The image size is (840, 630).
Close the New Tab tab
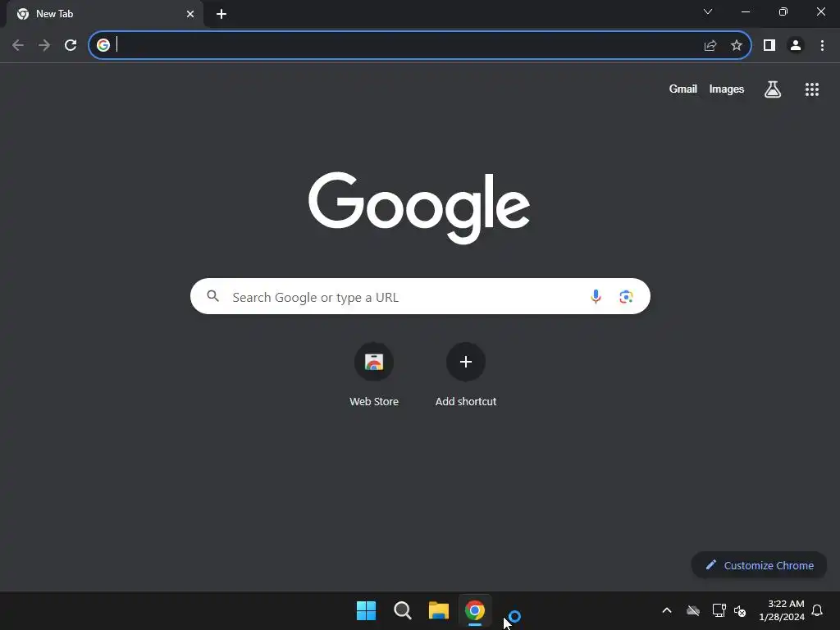click(190, 14)
